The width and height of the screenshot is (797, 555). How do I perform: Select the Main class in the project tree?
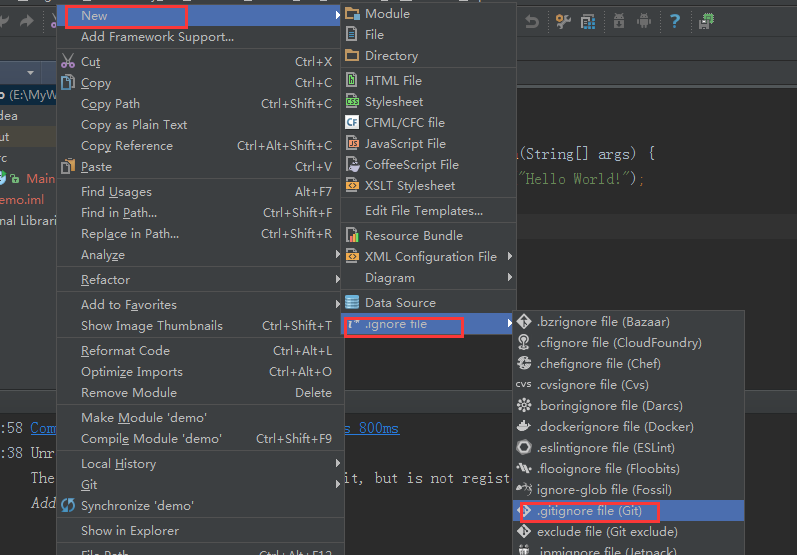click(39, 178)
